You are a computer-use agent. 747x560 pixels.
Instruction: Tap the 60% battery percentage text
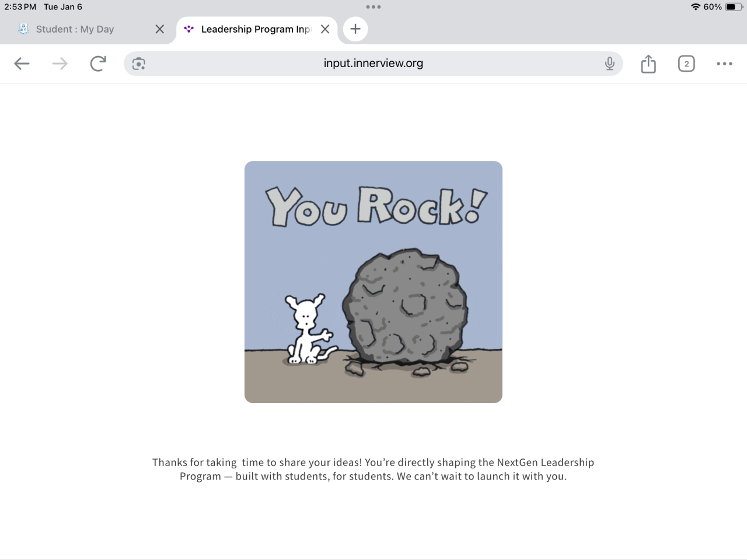(713, 7)
